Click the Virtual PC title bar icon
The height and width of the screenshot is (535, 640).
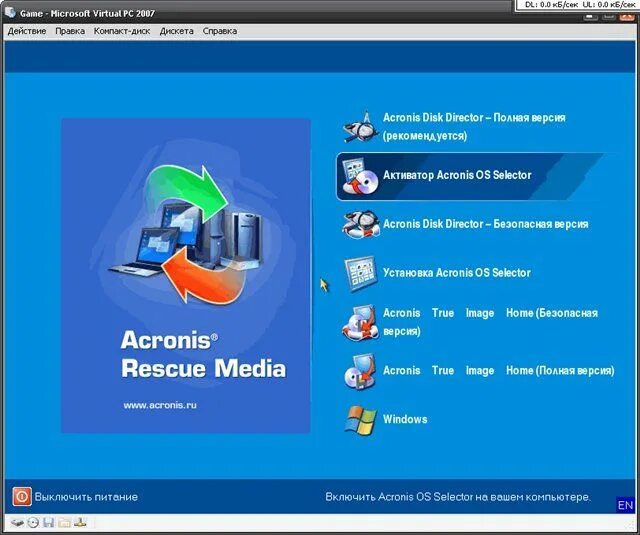coord(10,12)
